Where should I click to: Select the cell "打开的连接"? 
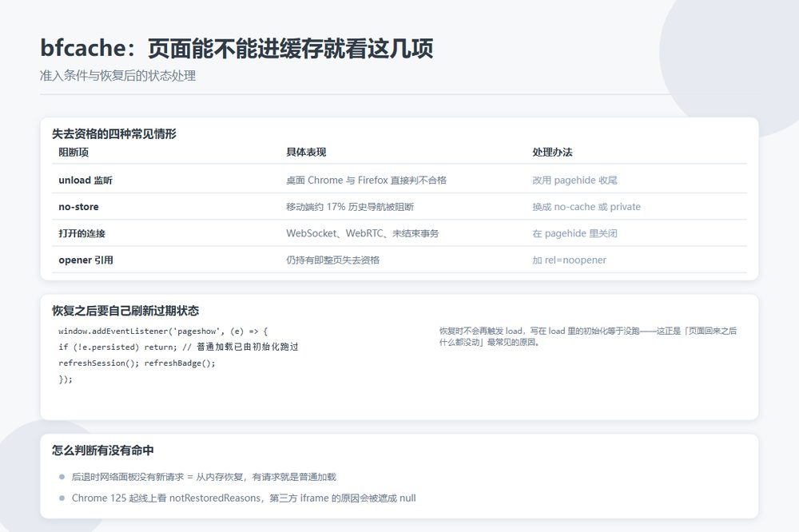click(81, 233)
